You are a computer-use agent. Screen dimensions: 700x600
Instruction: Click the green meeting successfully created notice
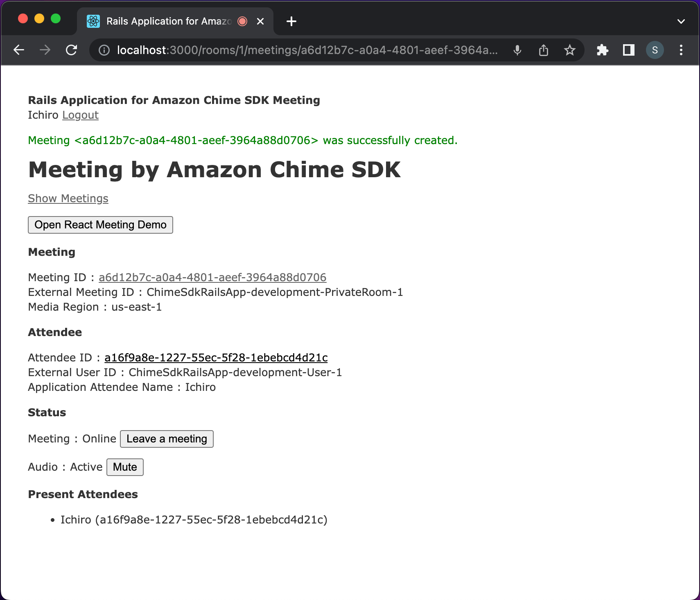pos(243,140)
